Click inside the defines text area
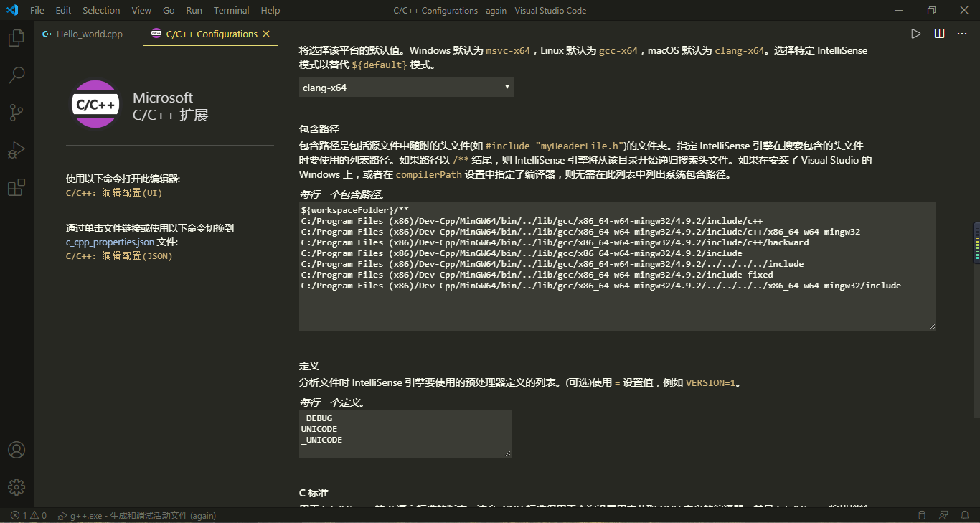This screenshot has height=523, width=980. click(x=405, y=434)
